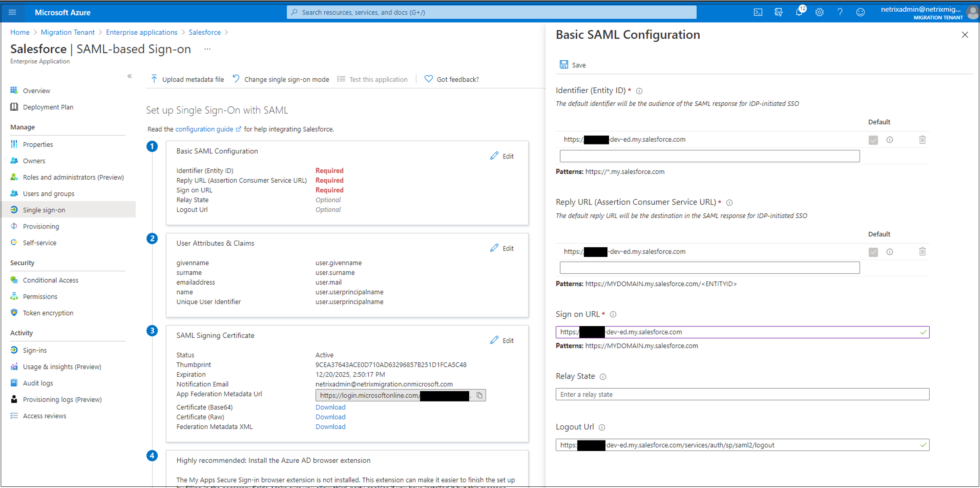The height and width of the screenshot is (488, 980).
Task: Delete the Identifier entity ID entry
Action: point(922,140)
